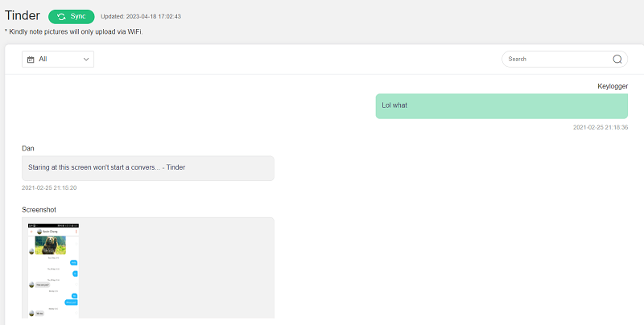Click the green Sync button

pos(72,17)
